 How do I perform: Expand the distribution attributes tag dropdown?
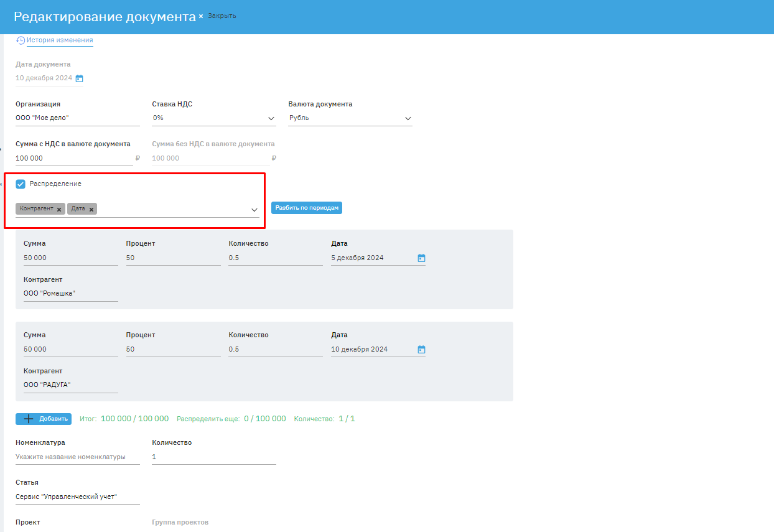click(x=254, y=210)
